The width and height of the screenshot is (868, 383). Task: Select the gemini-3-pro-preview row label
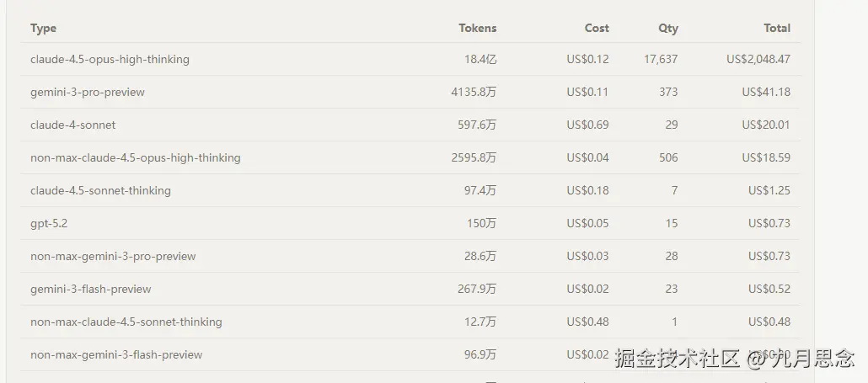click(88, 93)
